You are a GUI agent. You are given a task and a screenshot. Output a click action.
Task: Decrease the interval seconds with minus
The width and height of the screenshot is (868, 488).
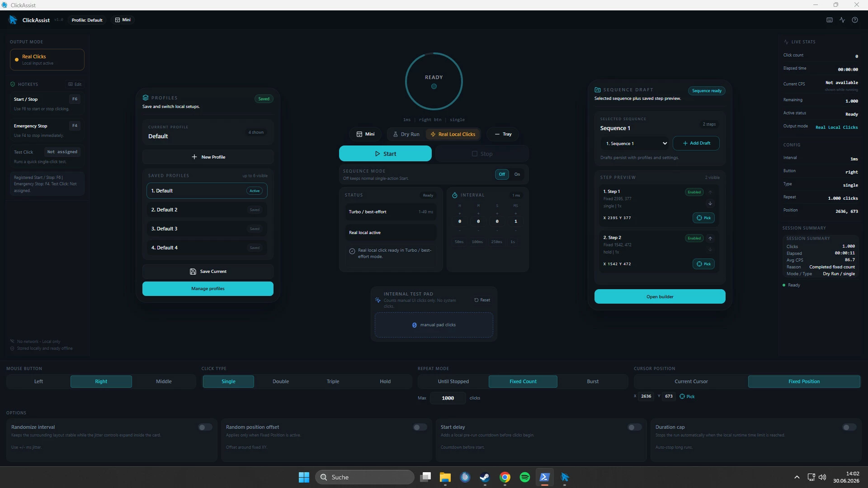497,230
